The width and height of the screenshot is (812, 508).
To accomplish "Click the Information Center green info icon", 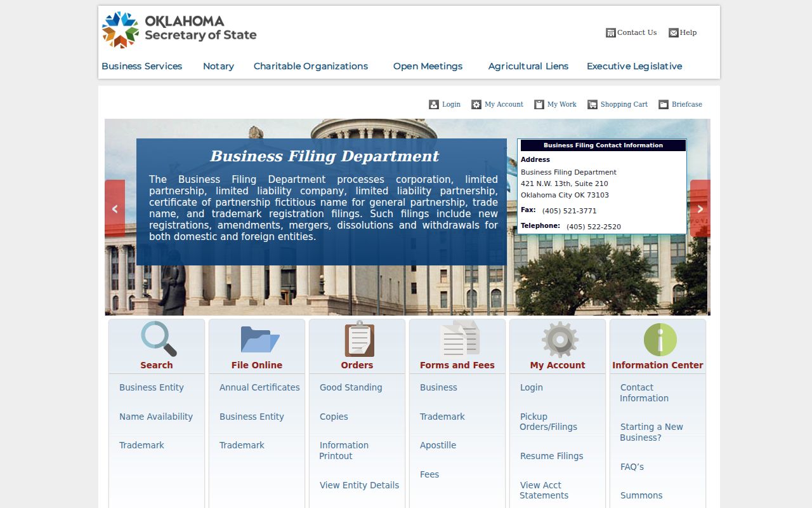I will (x=660, y=339).
